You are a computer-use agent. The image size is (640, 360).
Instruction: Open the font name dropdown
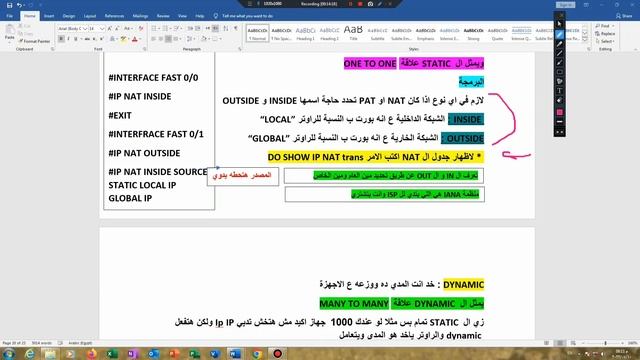click(x=85, y=29)
